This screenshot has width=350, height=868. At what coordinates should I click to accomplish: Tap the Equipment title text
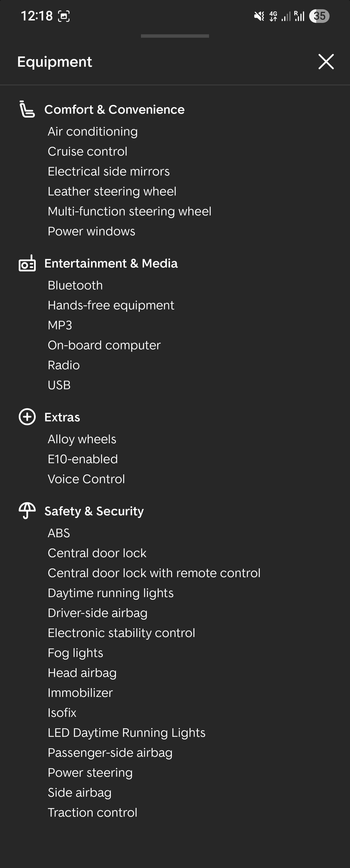[x=54, y=62]
